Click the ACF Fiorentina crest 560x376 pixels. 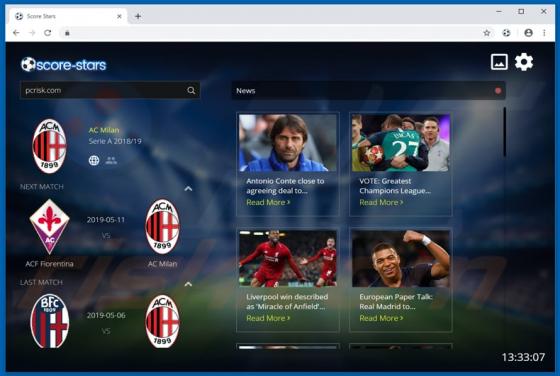[49, 227]
